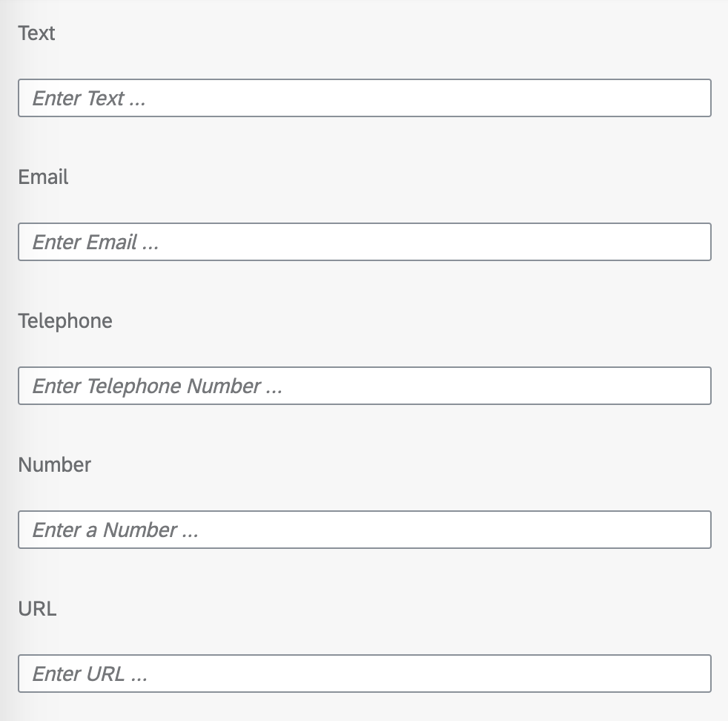Click the gray strip along left edge

coord(4,360)
